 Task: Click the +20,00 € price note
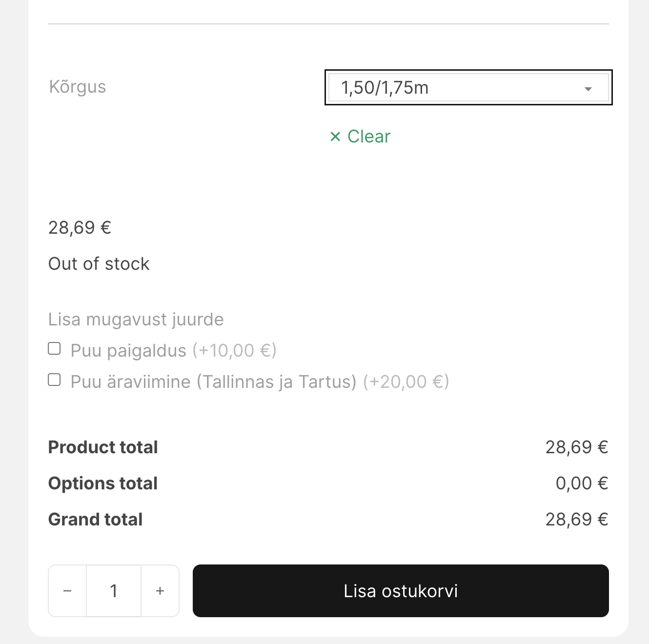tap(406, 382)
